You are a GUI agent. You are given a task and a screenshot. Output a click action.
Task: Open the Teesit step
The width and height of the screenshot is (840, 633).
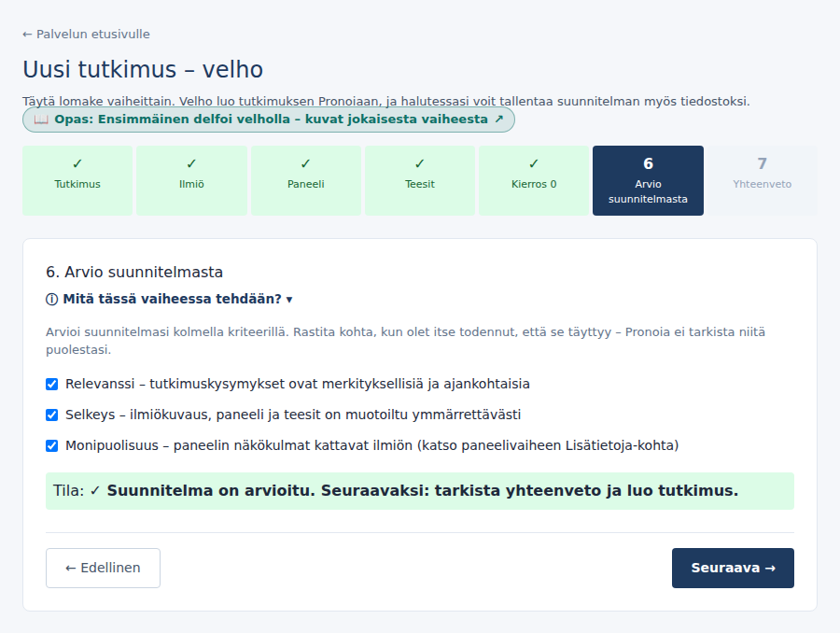(419, 180)
